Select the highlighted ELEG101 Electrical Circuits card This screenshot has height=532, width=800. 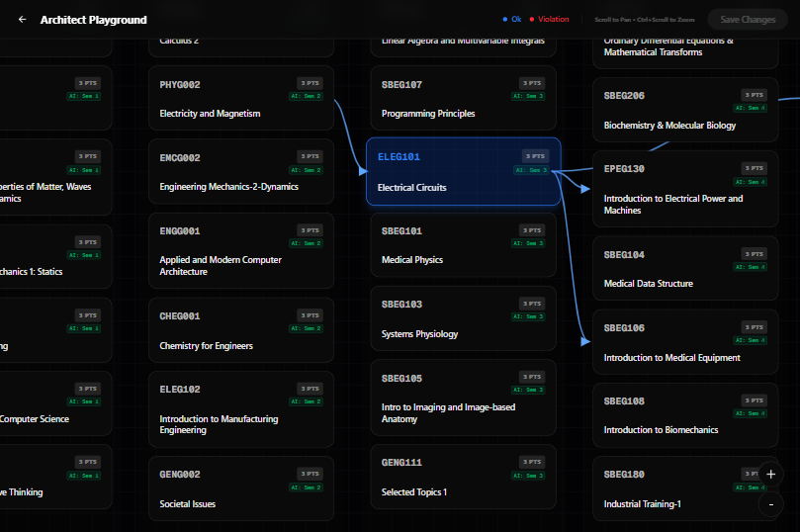tap(463, 171)
